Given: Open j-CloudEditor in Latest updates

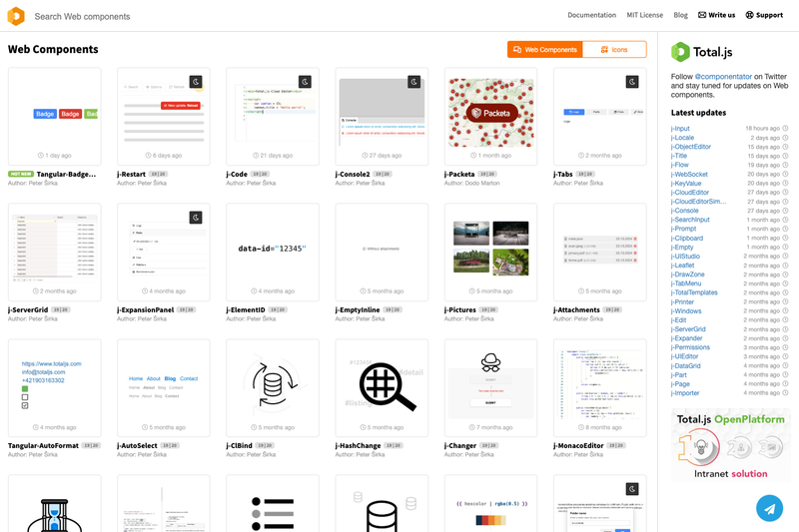Looking at the screenshot, I should tap(690, 193).
